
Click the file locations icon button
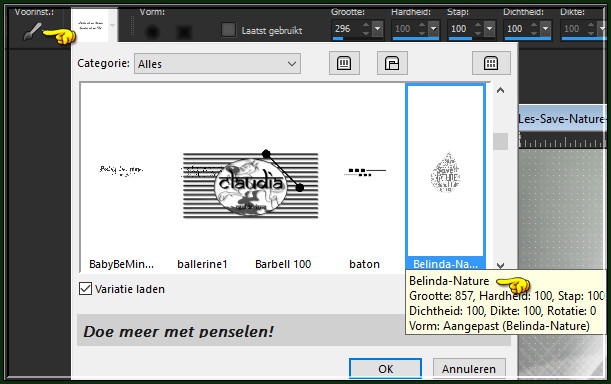pyautogui.click(x=392, y=63)
